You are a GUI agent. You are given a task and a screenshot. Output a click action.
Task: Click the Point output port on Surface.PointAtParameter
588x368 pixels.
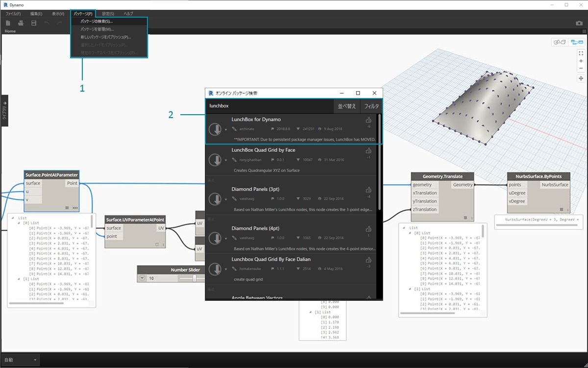[x=71, y=183]
